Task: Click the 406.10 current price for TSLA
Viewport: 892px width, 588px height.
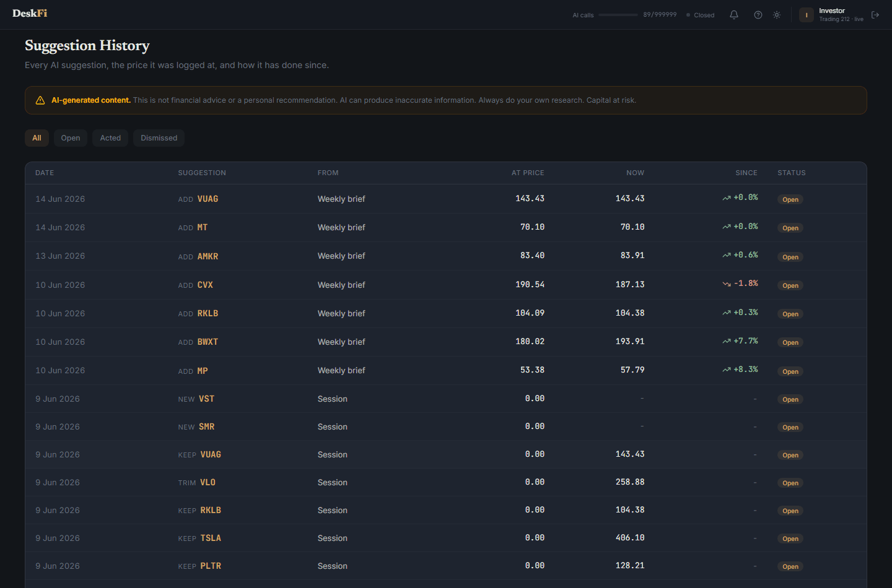Action: (630, 538)
